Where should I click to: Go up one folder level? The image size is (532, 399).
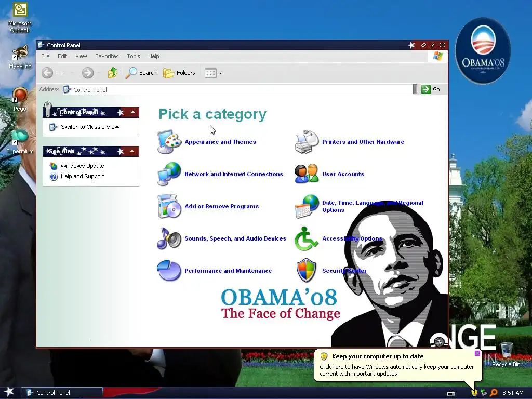[x=113, y=73]
